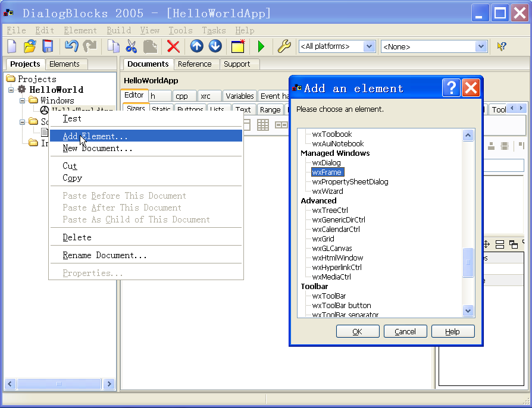Select wxToolBar button in element list
Viewport: 532px width, 408px height.
coord(342,305)
